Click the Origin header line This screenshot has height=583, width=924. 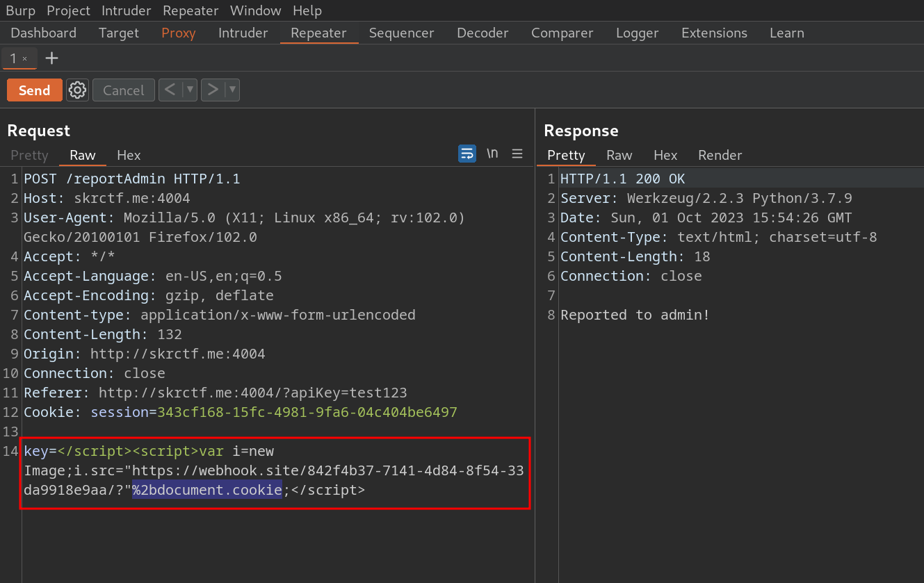145,354
